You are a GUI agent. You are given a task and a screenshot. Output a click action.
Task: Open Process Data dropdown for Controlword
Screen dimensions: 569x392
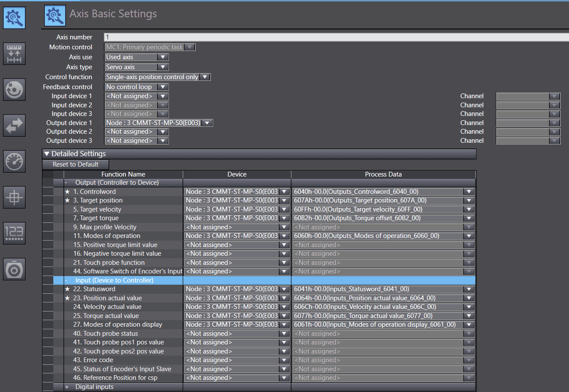point(468,191)
